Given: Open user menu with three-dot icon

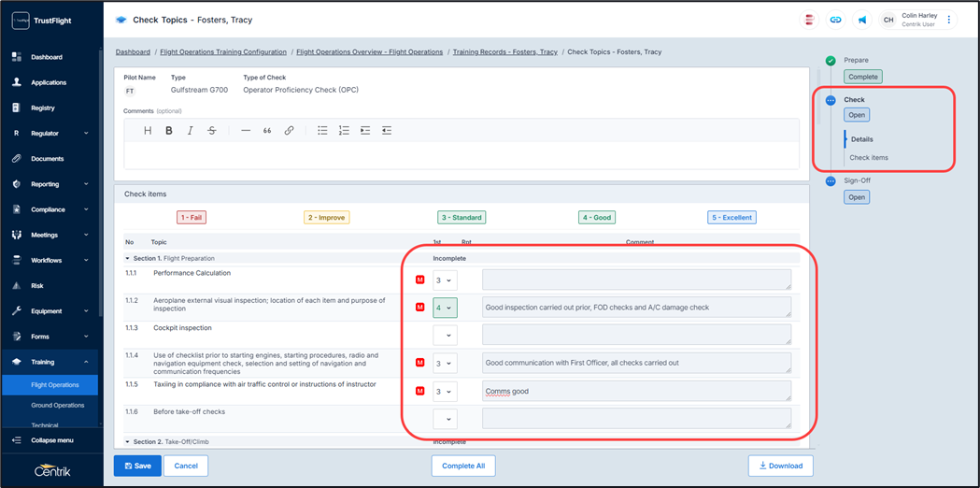Looking at the screenshot, I should pos(949,20).
